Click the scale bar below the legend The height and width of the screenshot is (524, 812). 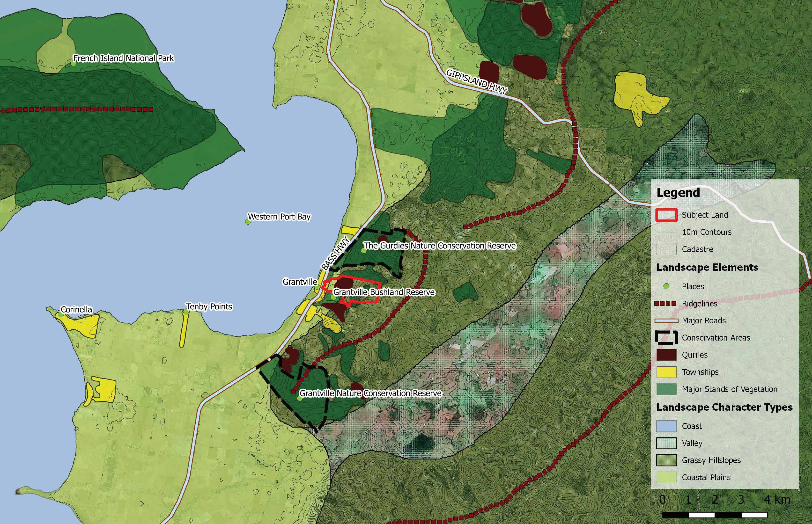coord(714,515)
